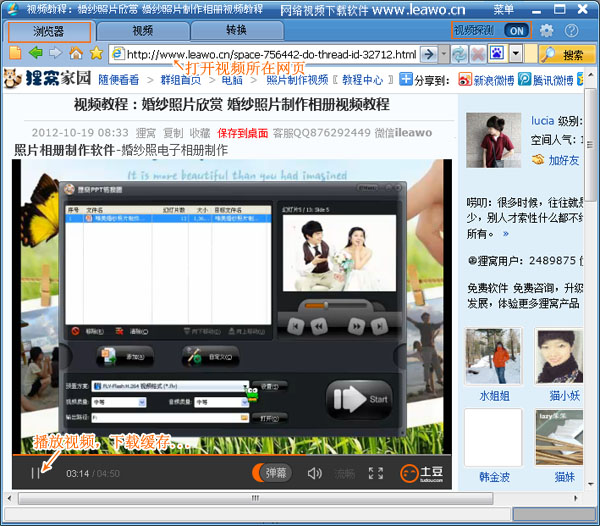Open the 韩金波 name link
The image size is (600, 526).
(x=494, y=477)
